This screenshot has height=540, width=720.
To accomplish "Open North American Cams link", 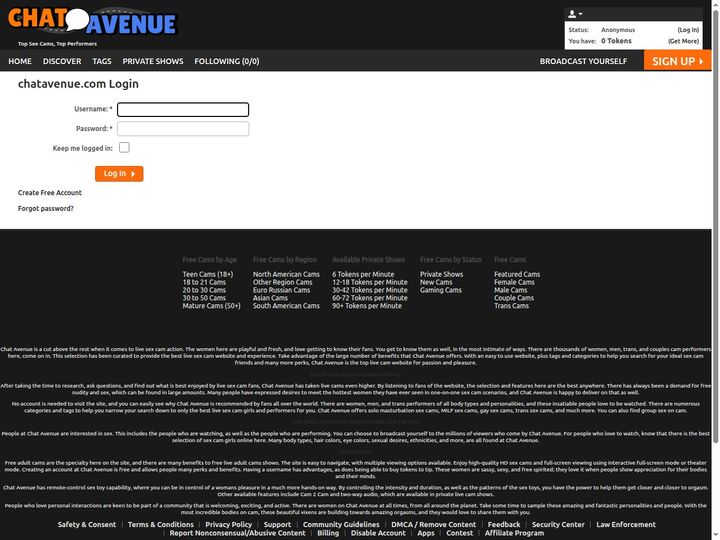I will pos(286,274).
